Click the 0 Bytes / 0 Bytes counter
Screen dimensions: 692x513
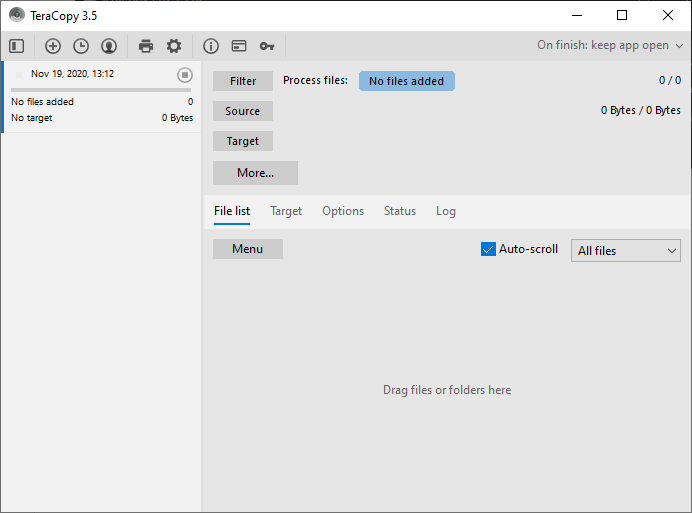640,110
